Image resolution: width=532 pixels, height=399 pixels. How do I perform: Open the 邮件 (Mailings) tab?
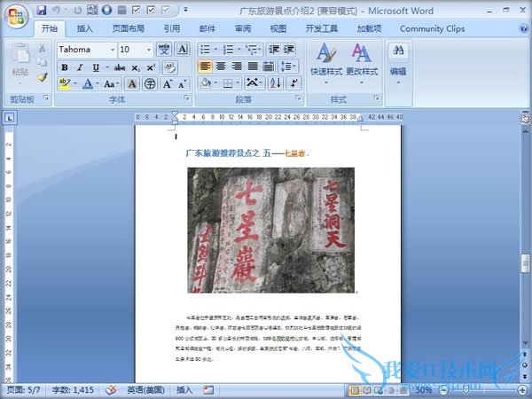click(207, 29)
